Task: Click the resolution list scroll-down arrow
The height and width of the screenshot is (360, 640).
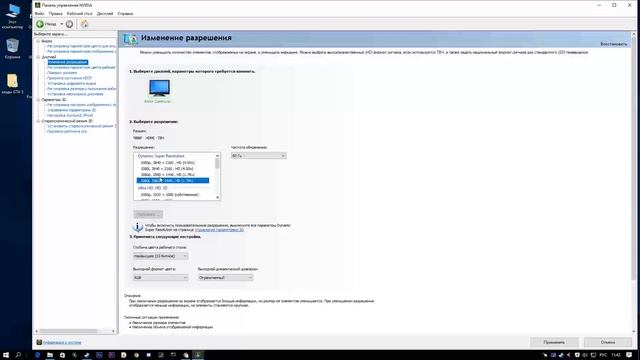Action: point(217,198)
